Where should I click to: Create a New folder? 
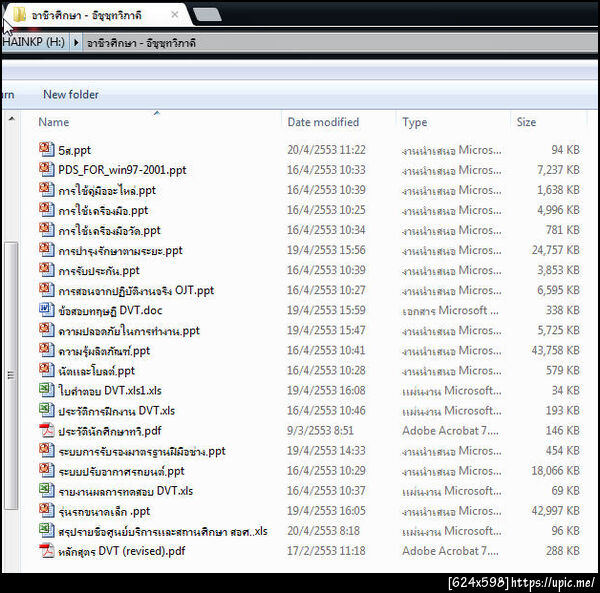71,94
